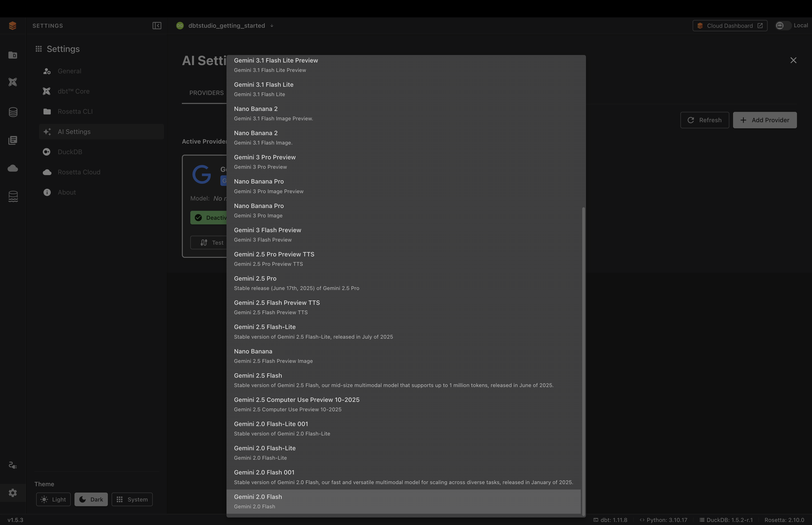Switch theme to Light

tap(54, 499)
